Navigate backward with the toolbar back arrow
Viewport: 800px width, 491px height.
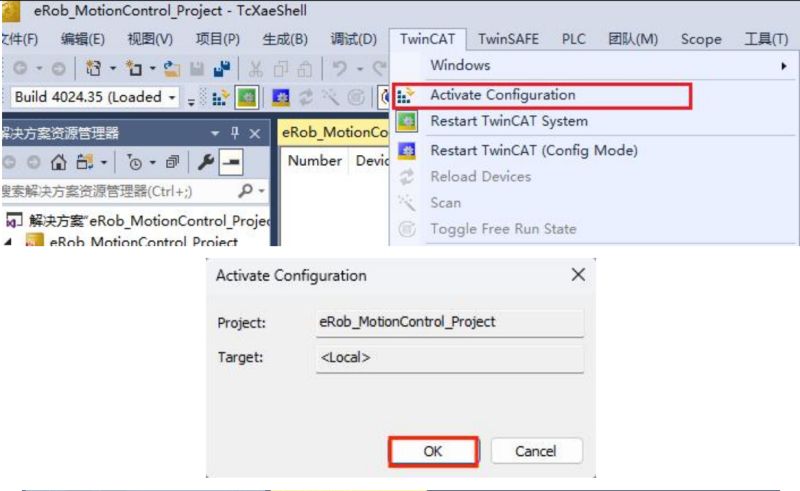20,68
